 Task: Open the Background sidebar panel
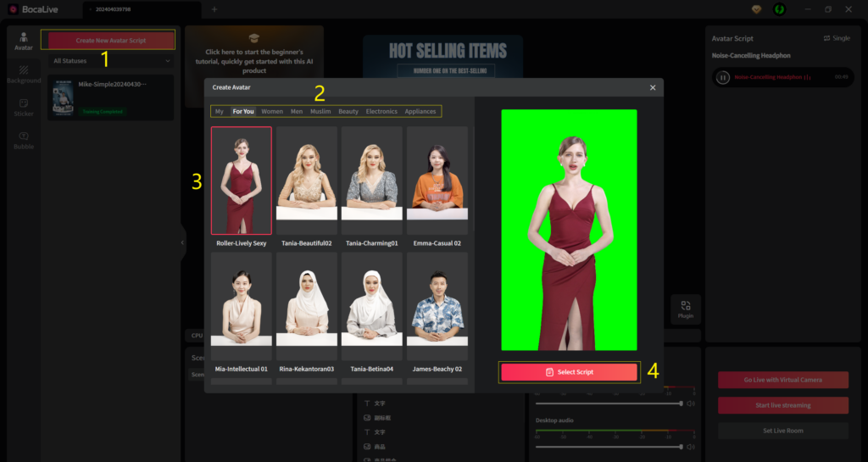click(23, 74)
